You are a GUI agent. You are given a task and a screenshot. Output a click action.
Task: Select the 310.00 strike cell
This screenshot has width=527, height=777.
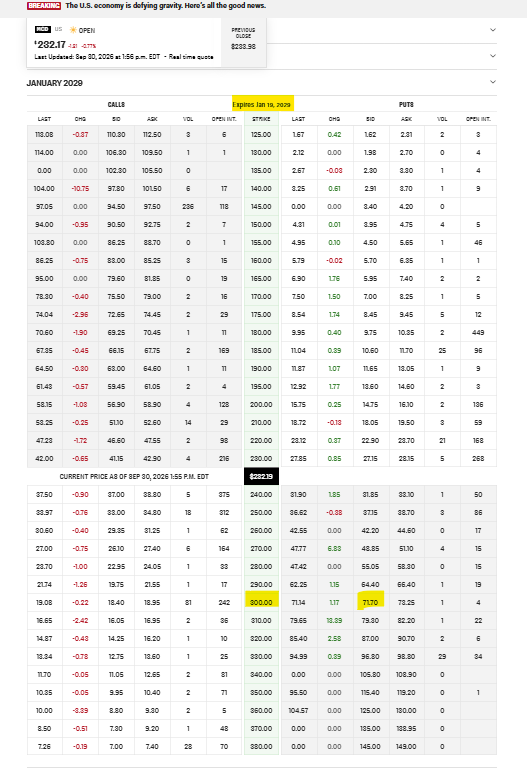click(x=261, y=620)
